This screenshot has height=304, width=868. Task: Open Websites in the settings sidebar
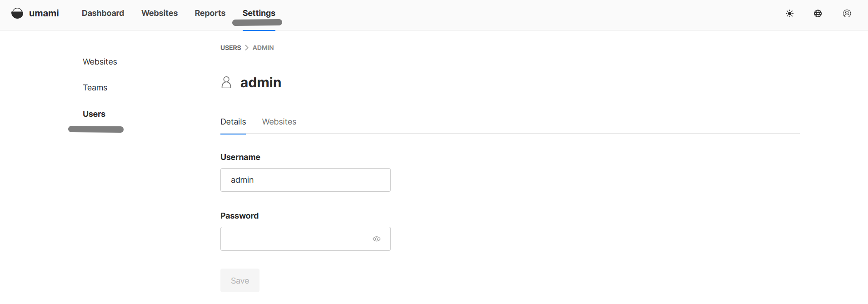100,62
